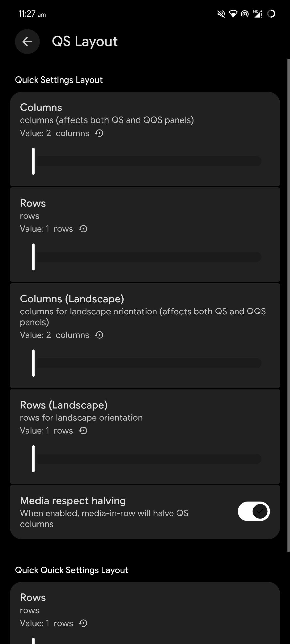
Task: Reset Quick Quick Settings Rows value
Action: point(83,623)
